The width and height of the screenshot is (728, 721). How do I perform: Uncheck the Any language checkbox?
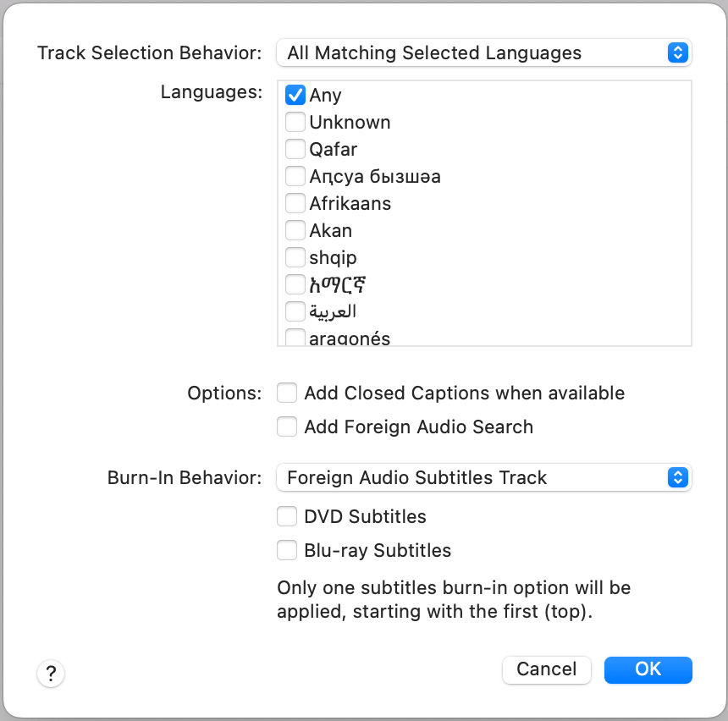pyautogui.click(x=295, y=95)
